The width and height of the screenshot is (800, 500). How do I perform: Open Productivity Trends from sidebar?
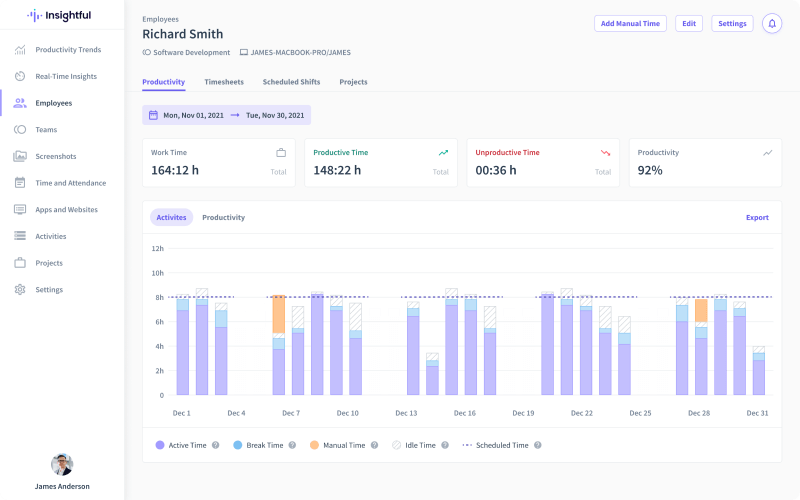pyautogui.click(x=67, y=49)
